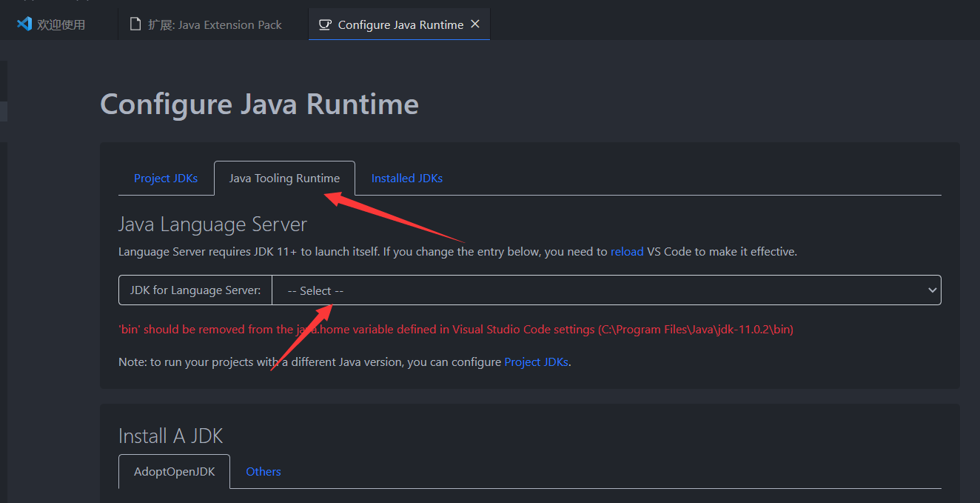
Task: Click the coffee cup icon on the Configure Java Runtime tab
Action: pos(324,24)
